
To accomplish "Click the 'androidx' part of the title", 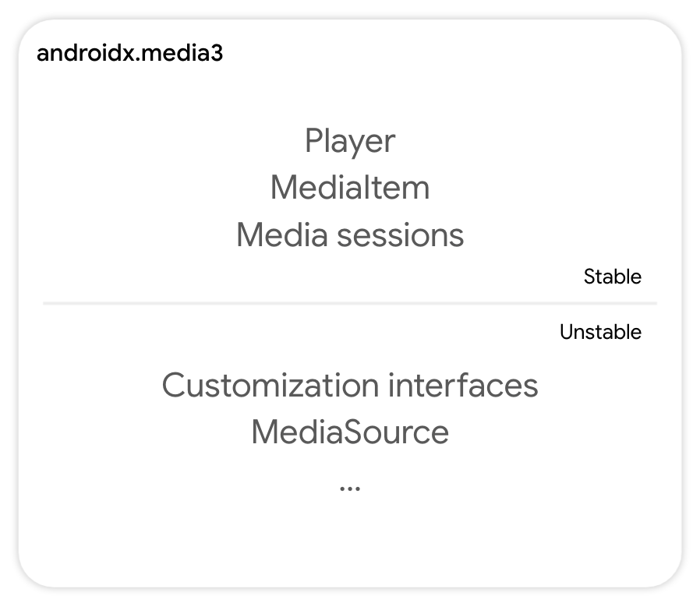I will pyautogui.click(x=86, y=53).
